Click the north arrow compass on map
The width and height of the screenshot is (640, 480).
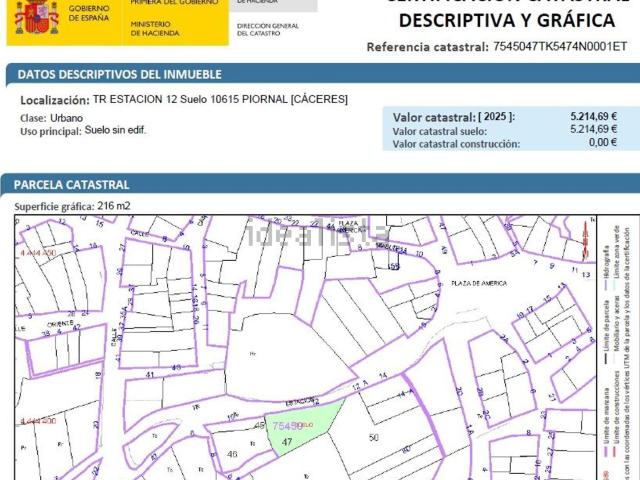[585, 241]
